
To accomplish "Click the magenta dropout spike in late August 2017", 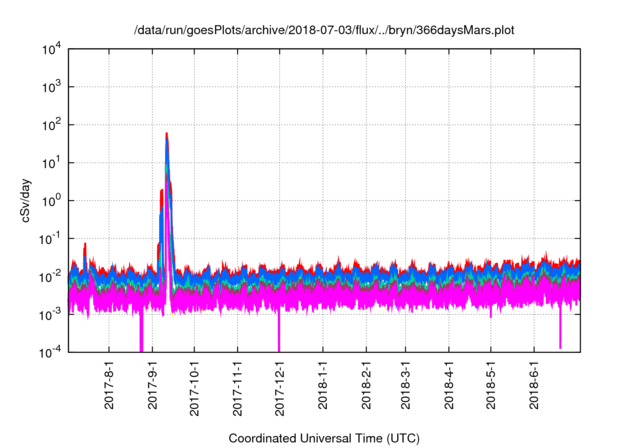I will [141, 330].
